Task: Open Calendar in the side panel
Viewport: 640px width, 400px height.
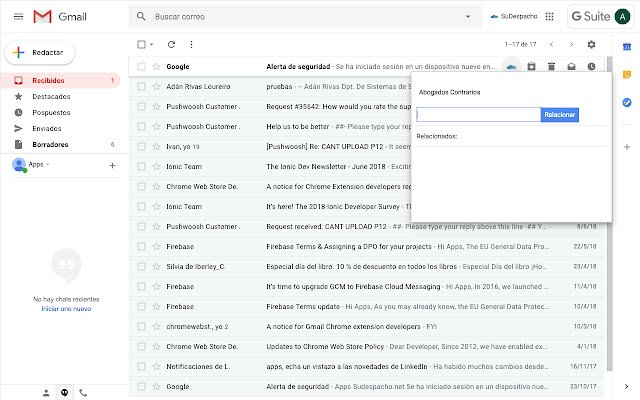Action: [627, 47]
